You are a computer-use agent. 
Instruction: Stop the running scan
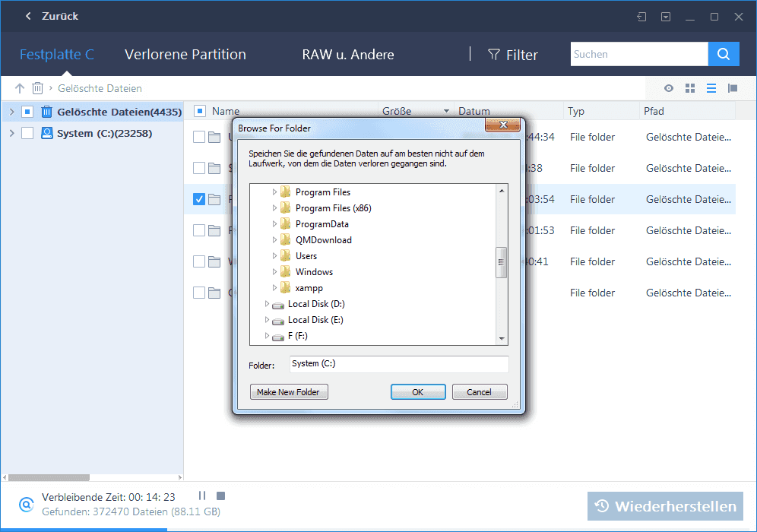(220, 496)
